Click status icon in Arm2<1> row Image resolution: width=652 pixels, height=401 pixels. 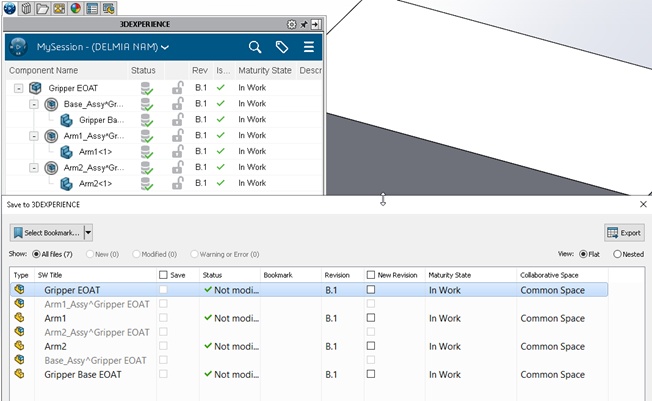(x=146, y=184)
